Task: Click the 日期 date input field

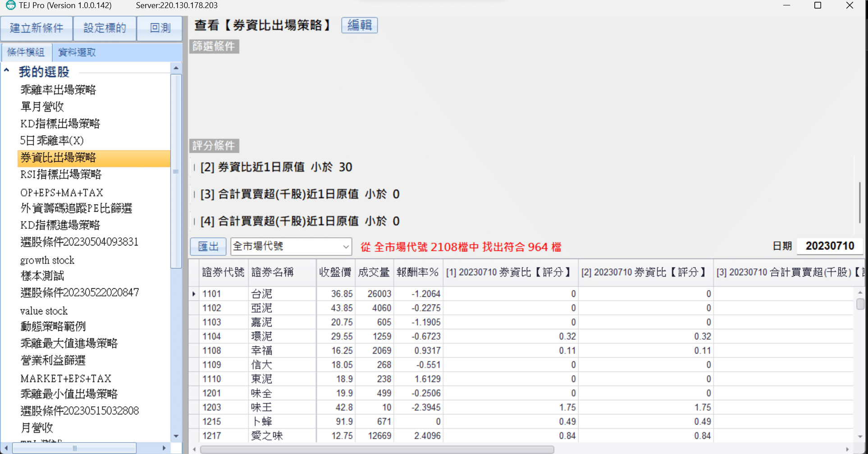Action: pyautogui.click(x=829, y=246)
